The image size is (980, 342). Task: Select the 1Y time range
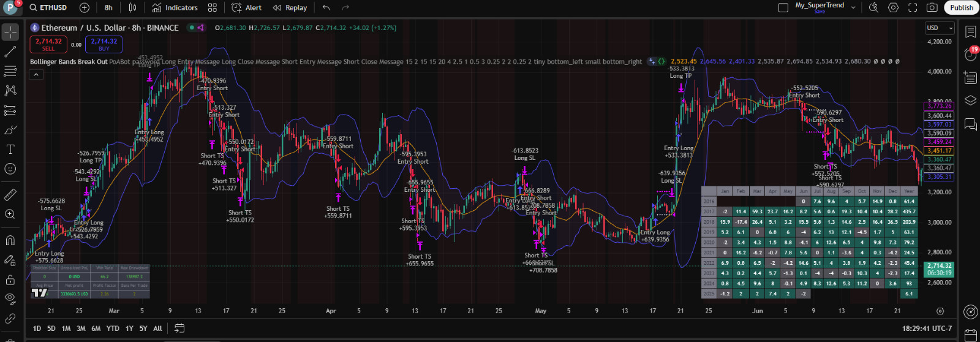[x=129, y=329]
